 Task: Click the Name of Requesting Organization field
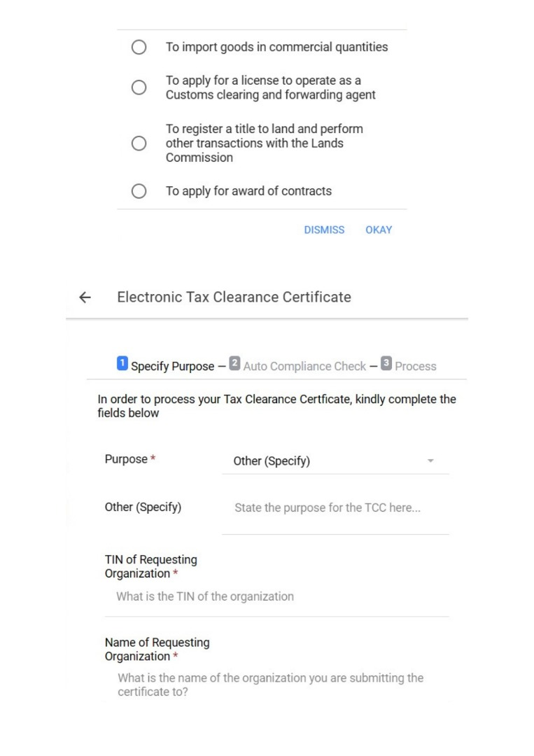(x=276, y=684)
